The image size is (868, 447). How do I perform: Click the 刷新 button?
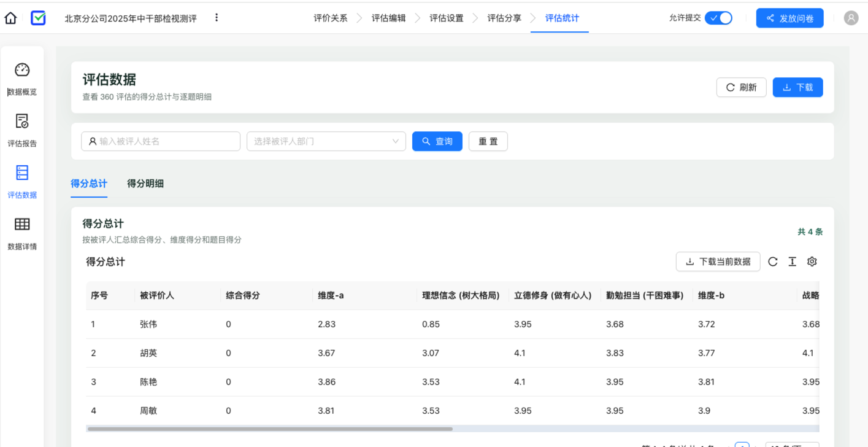tap(741, 87)
